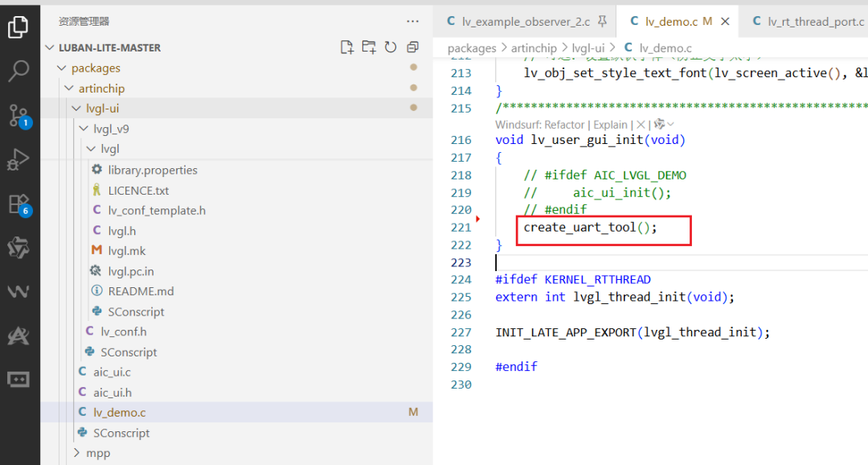Image resolution: width=868 pixels, height=465 pixels.
Task: Refresh the explorer file tree
Action: pos(391,47)
